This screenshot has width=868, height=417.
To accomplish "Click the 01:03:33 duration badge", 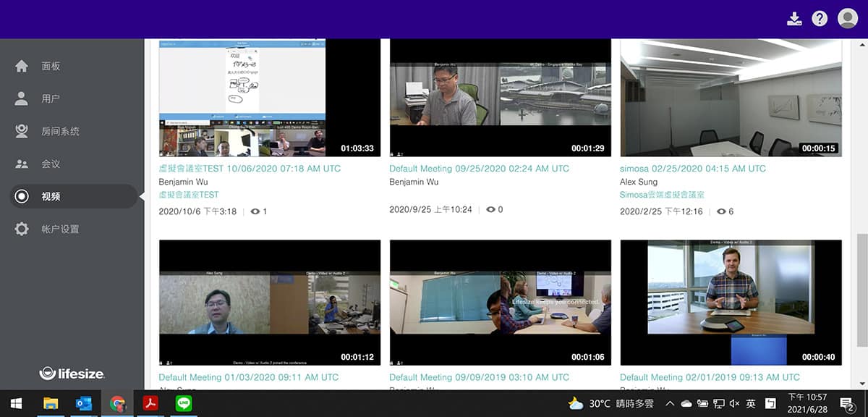I will 357,148.
